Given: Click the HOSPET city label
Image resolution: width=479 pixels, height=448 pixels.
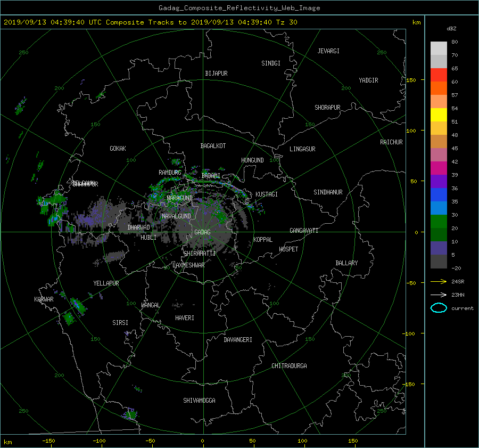Looking at the screenshot, I should click(288, 249).
